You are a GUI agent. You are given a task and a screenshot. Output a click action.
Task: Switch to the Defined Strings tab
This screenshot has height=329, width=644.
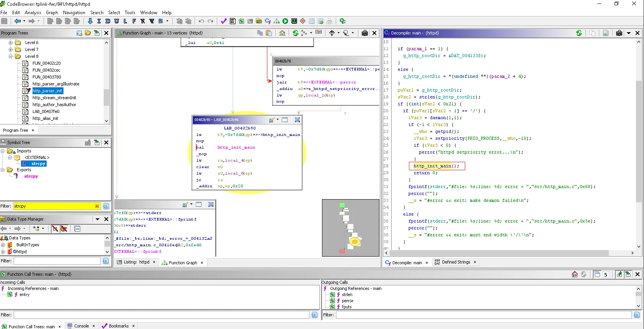click(x=455, y=262)
